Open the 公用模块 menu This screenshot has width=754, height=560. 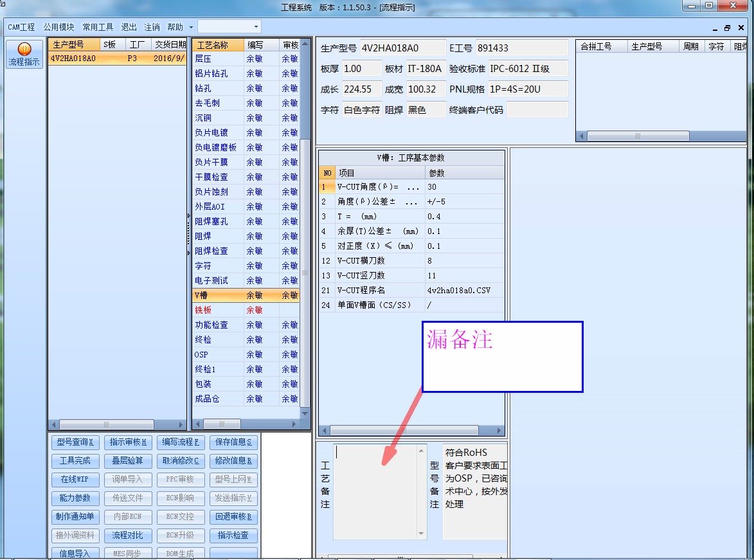(58, 27)
